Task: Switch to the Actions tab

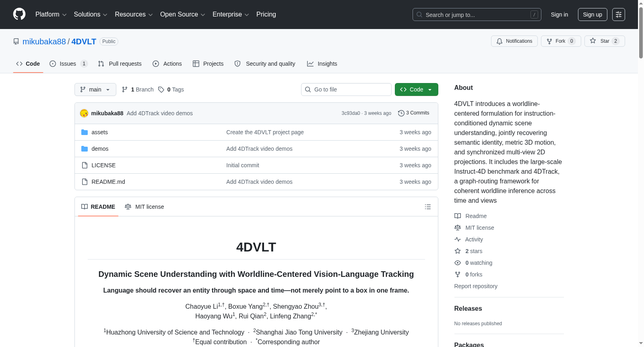Action: click(167, 64)
